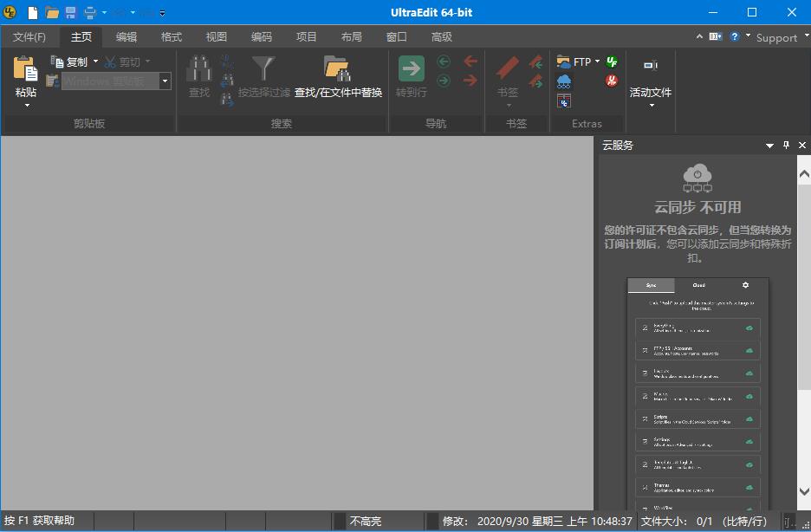
Task: Click the Support link
Action: (776, 38)
